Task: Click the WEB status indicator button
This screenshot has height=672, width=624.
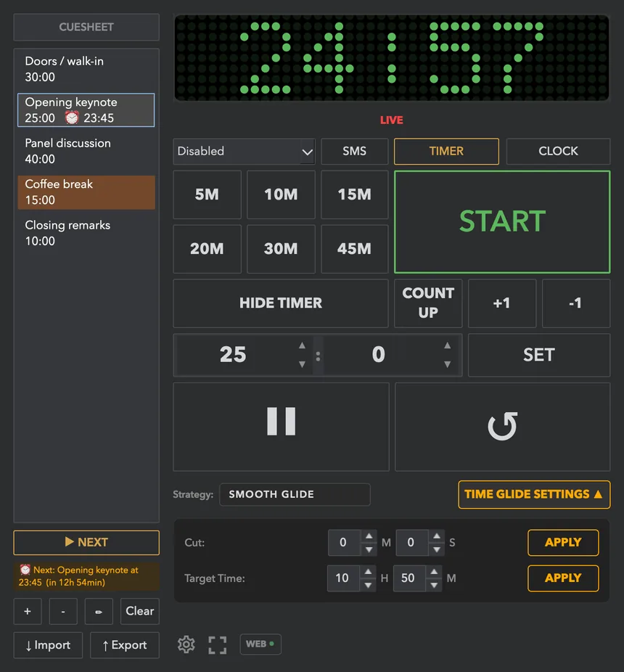Action: [x=260, y=644]
